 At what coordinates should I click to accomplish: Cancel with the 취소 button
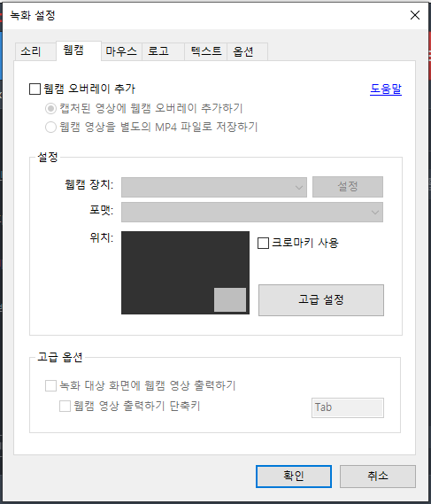coord(378,477)
